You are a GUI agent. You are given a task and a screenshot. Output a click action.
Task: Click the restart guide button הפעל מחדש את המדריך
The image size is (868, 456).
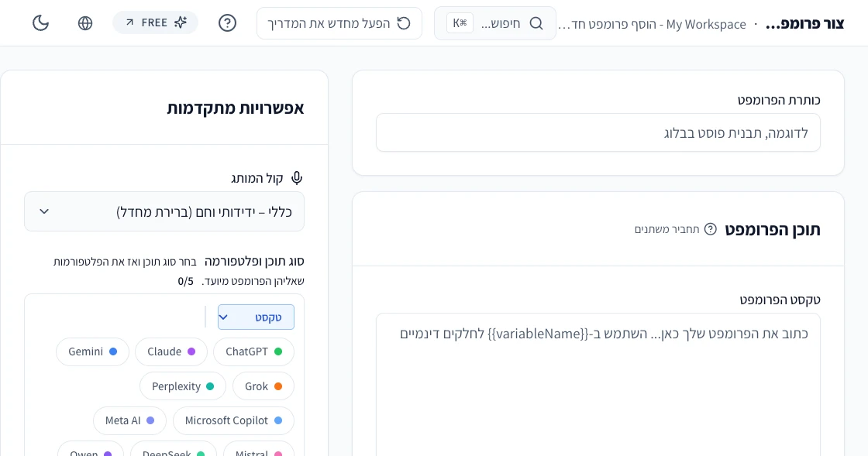pos(339,23)
